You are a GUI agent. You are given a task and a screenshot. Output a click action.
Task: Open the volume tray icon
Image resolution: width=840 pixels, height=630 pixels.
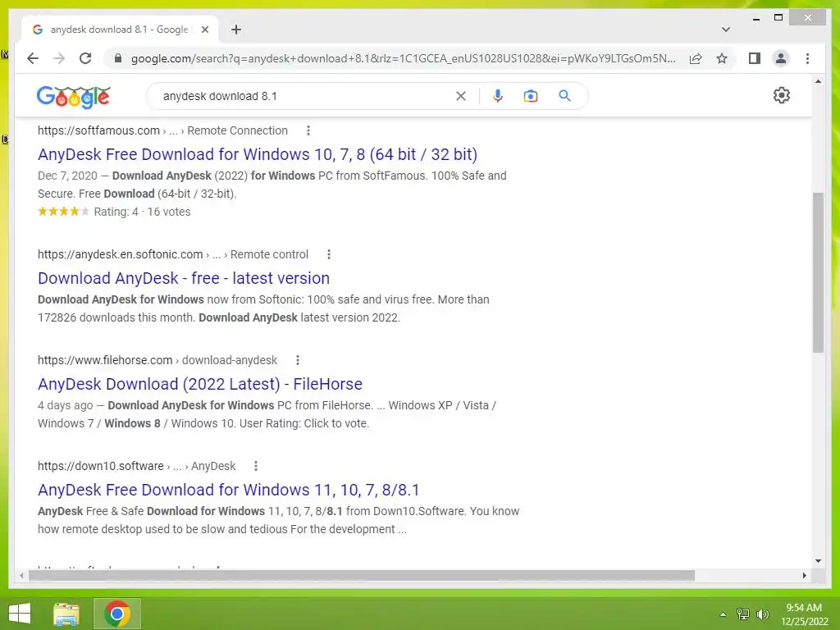[763, 614]
